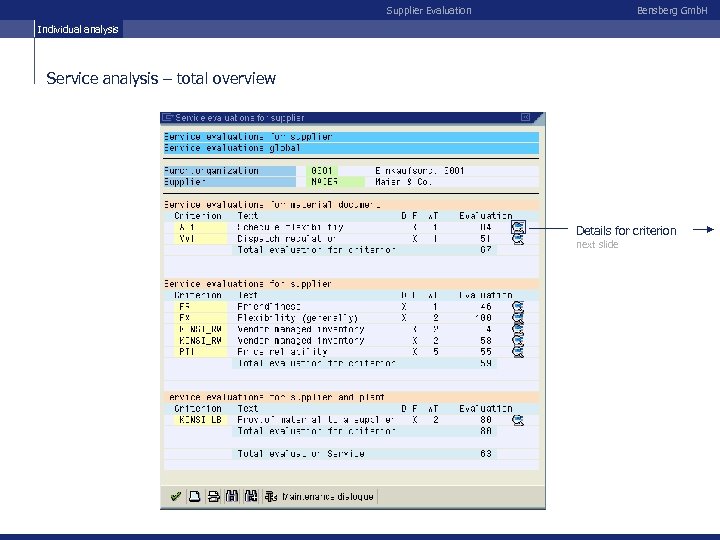Screen dimensions: 720x540
Task: Open details for Vendor managed inventory scoring 58
Action: pos(518,340)
